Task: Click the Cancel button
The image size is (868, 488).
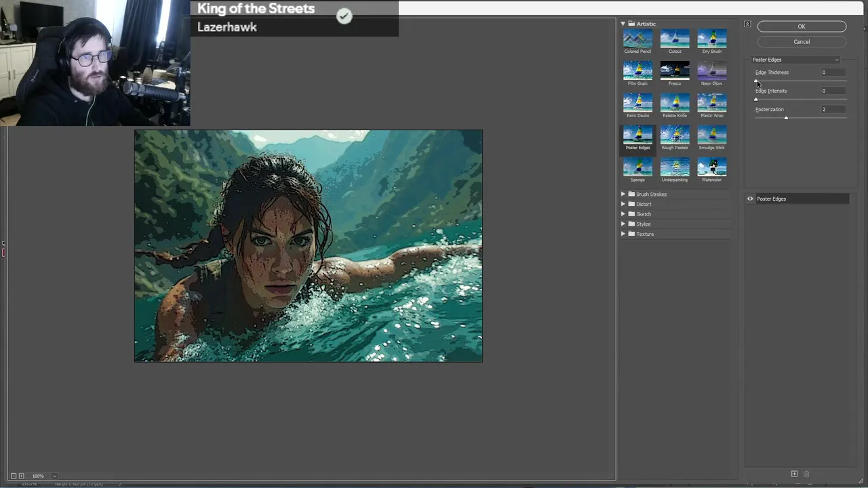Action: click(x=802, y=42)
